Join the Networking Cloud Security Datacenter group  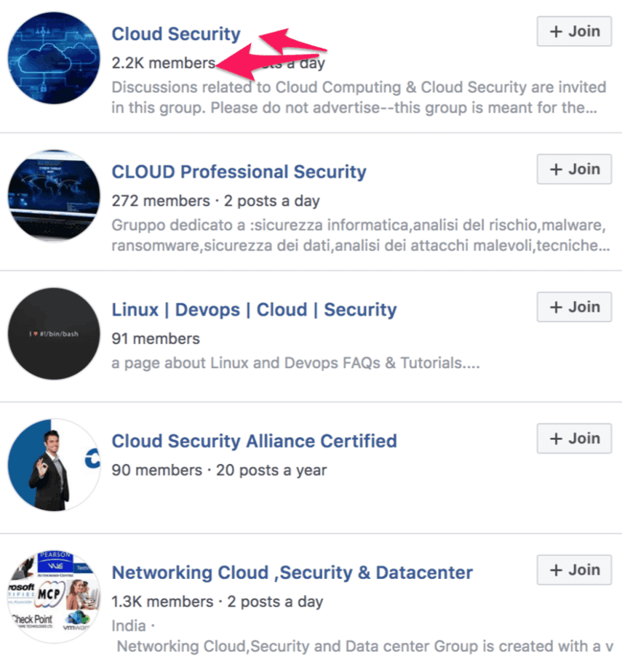tap(574, 569)
